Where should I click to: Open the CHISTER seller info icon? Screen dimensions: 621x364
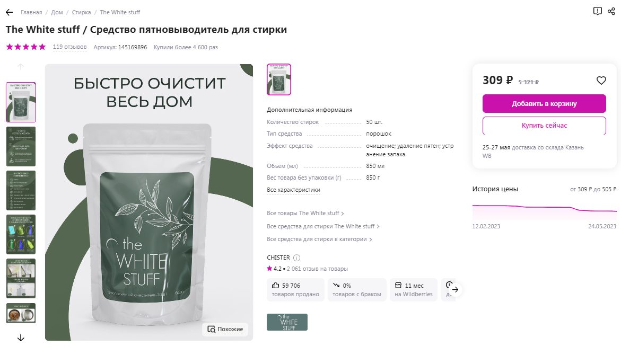(296, 258)
